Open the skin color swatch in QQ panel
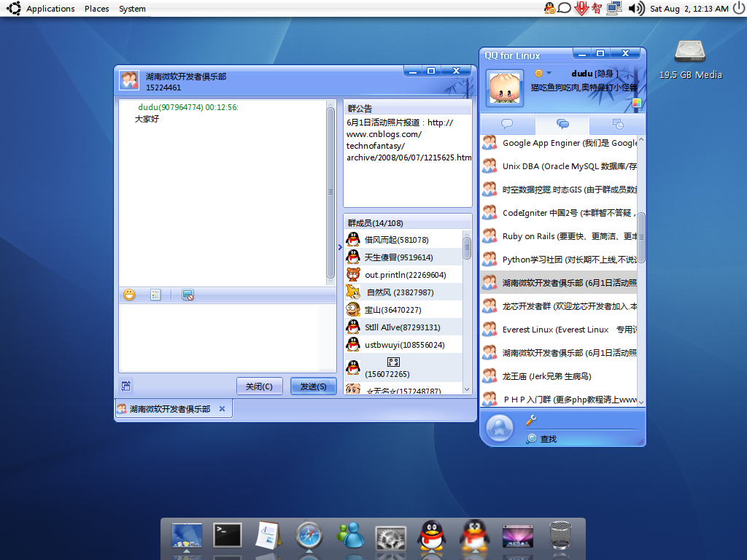The height and width of the screenshot is (560, 747). coord(636,102)
